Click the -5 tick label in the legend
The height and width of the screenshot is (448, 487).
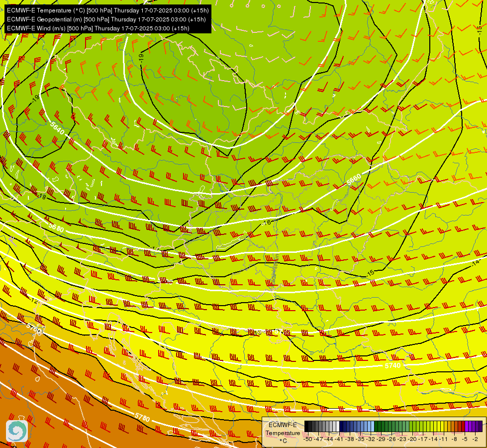465,440
